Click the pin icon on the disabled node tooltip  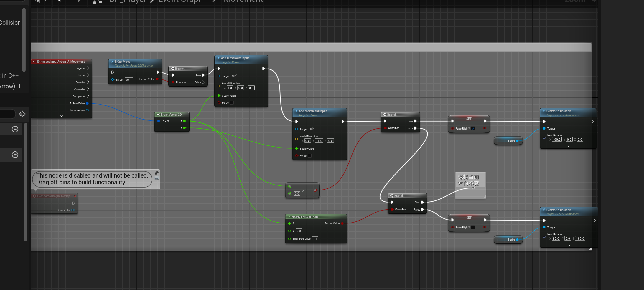pyautogui.click(x=157, y=173)
